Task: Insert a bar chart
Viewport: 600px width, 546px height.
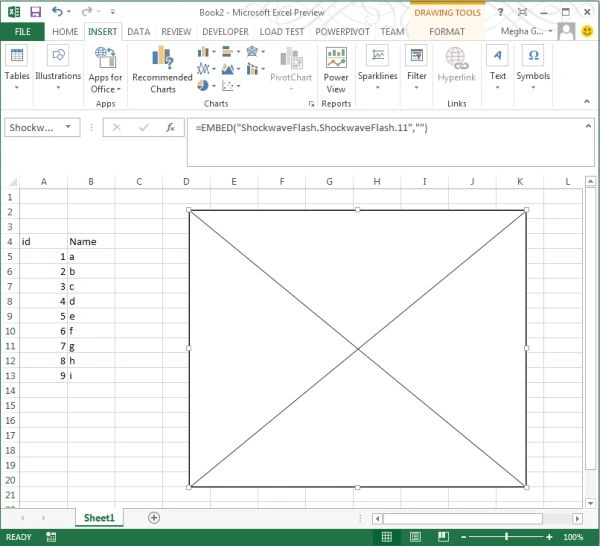Action: [x=231, y=52]
